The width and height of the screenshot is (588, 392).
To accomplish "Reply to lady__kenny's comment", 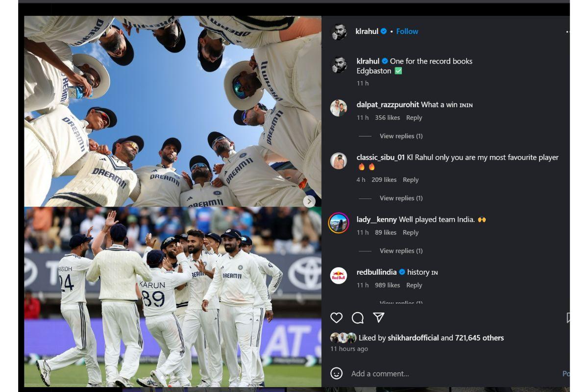I will [x=411, y=232].
